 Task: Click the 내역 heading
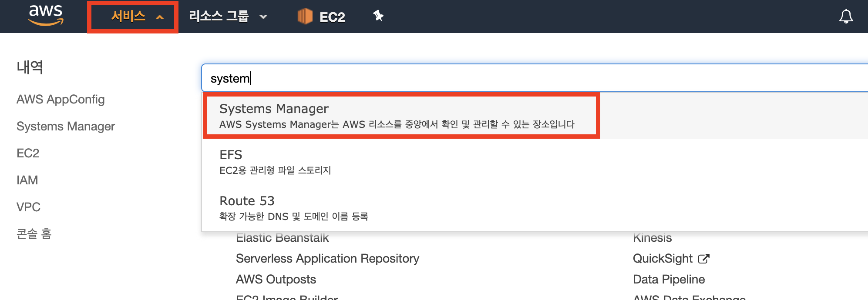click(30, 67)
